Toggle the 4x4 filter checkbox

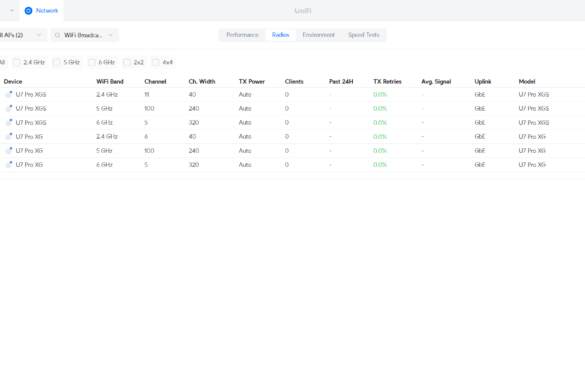[x=156, y=62]
